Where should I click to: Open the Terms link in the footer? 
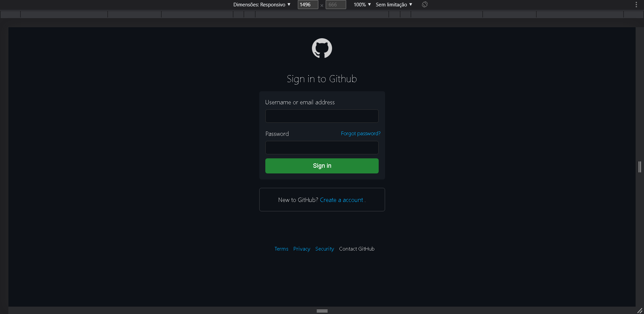pyautogui.click(x=281, y=249)
